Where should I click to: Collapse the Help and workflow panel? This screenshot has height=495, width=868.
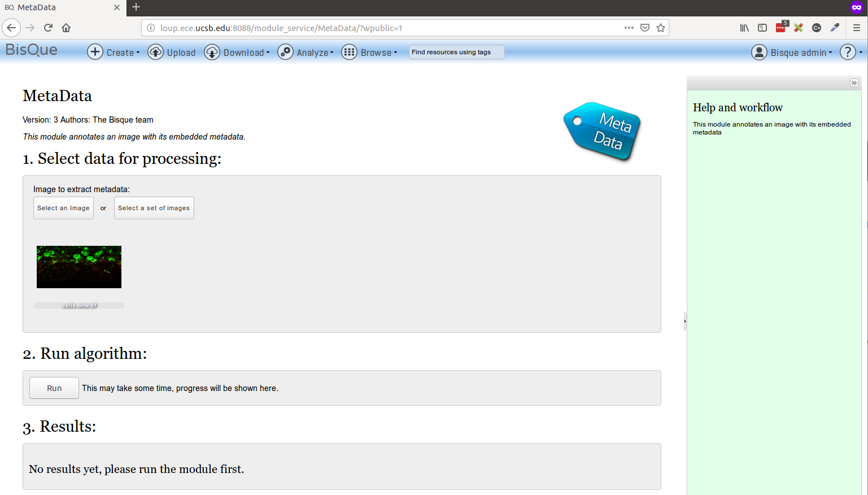point(854,83)
